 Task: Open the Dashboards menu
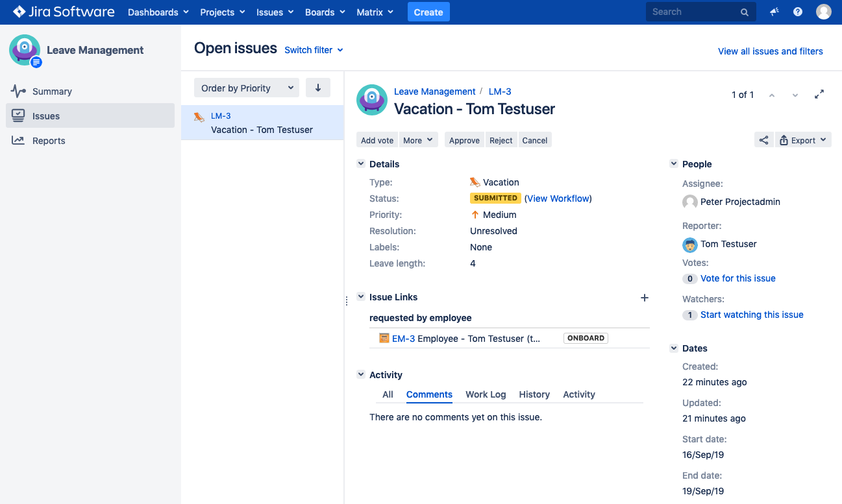tap(158, 12)
